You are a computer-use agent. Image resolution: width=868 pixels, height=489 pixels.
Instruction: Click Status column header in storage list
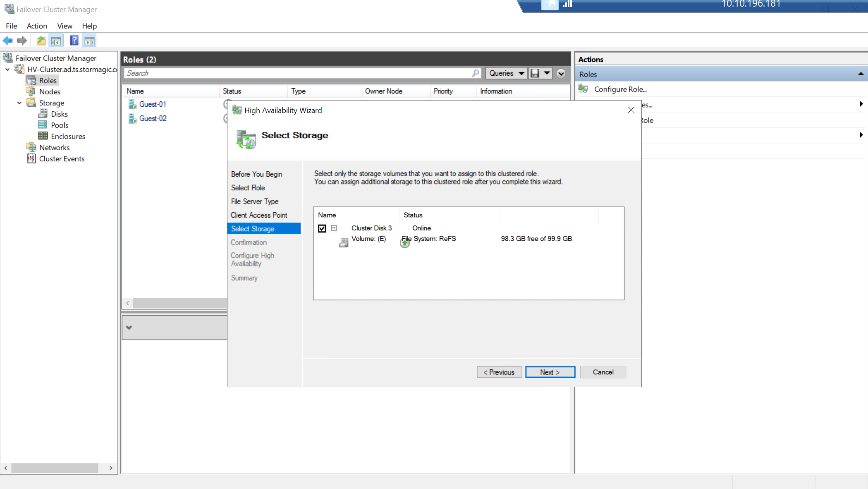449,215
